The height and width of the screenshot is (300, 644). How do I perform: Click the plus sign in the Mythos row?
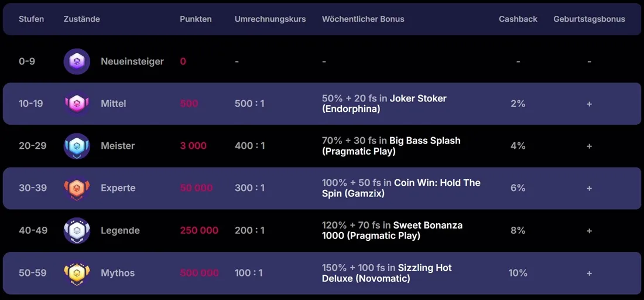coord(589,273)
